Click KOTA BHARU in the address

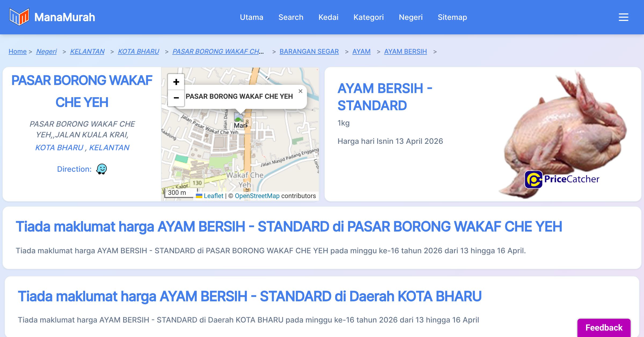(x=59, y=148)
